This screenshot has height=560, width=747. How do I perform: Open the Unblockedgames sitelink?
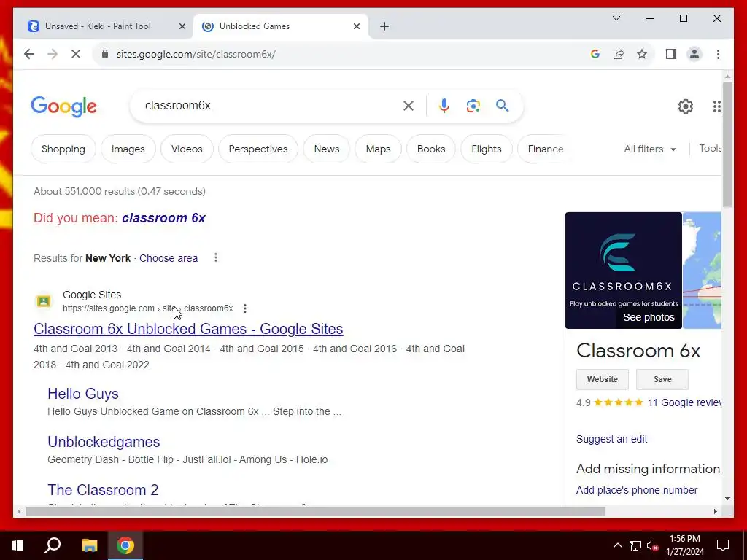coord(104,442)
